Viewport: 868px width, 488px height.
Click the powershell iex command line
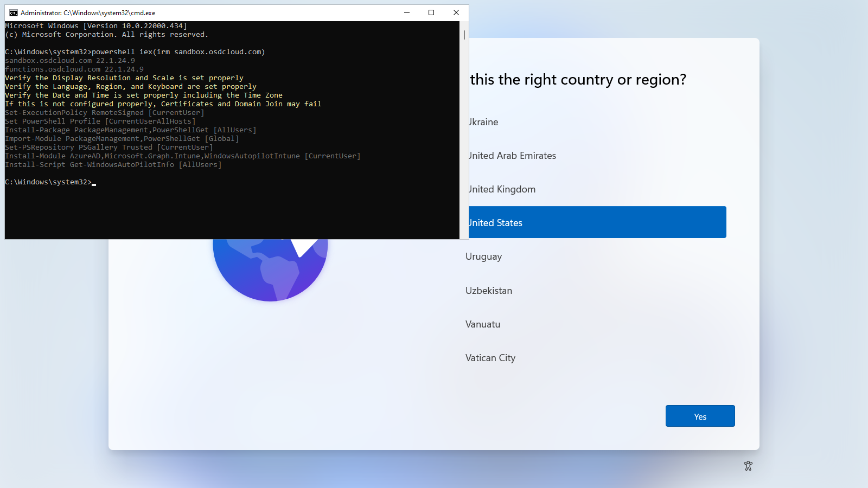(135, 52)
